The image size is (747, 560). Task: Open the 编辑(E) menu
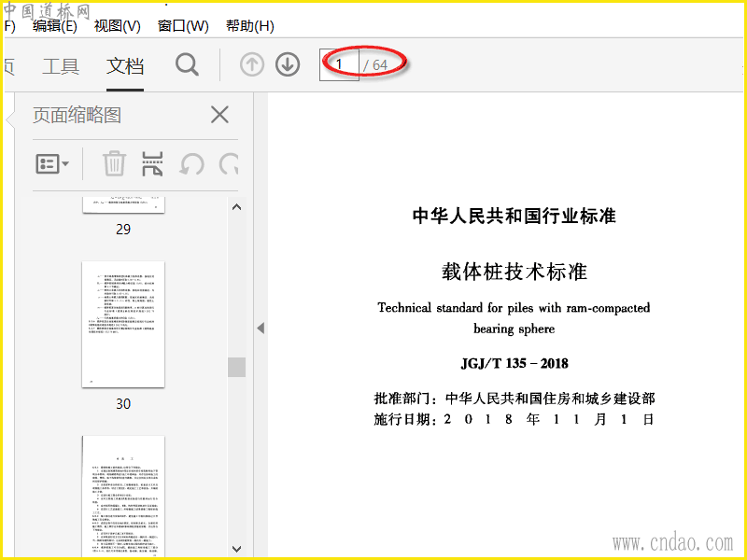point(55,26)
